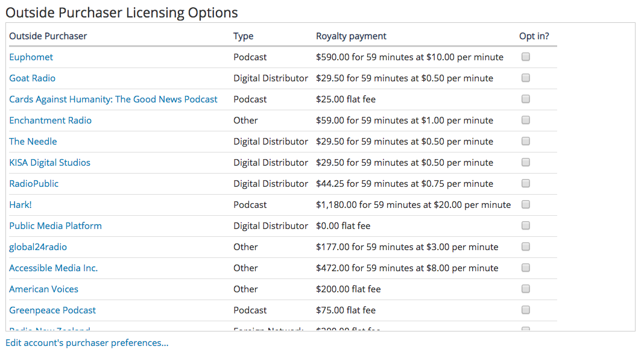Click the Royalty payment column header
The height and width of the screenshot is (355, 644).
pyautogui.click(x=351, y=36)
